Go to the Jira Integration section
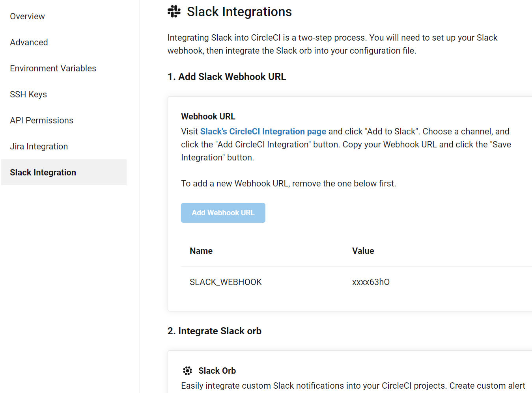The image size is (532, 393). point(39,146)
